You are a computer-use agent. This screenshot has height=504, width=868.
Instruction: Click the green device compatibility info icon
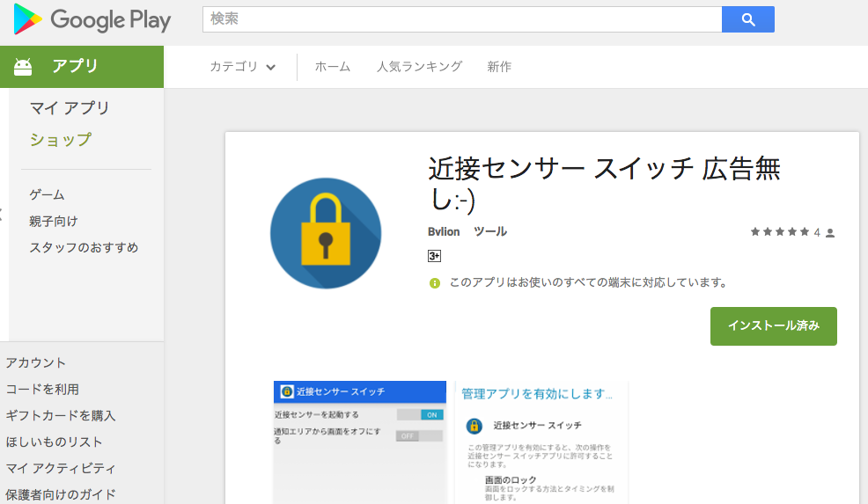click(435, 283)
